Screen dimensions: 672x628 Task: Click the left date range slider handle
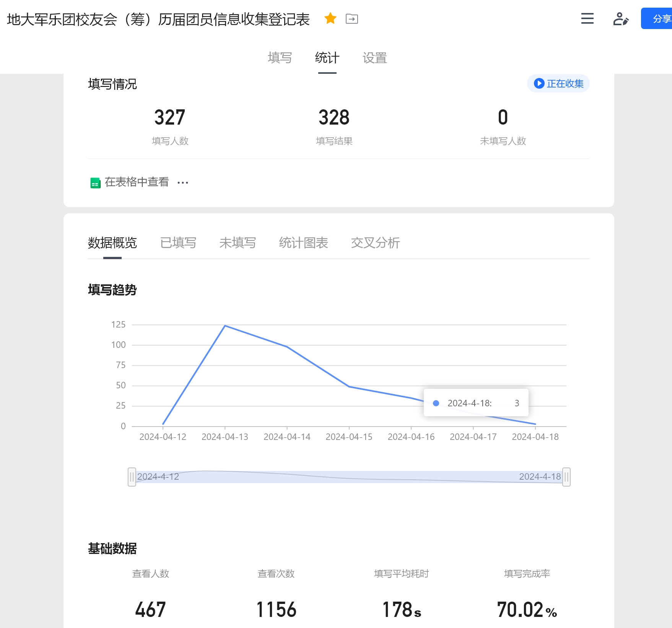pos(132,477)
